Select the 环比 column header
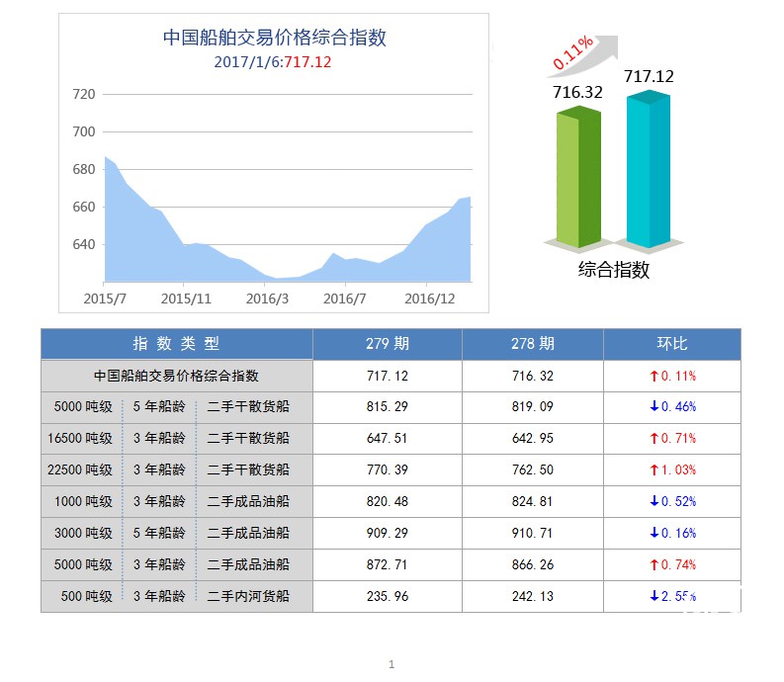Viewport: 784px width, 682px height. pos(672,344)
